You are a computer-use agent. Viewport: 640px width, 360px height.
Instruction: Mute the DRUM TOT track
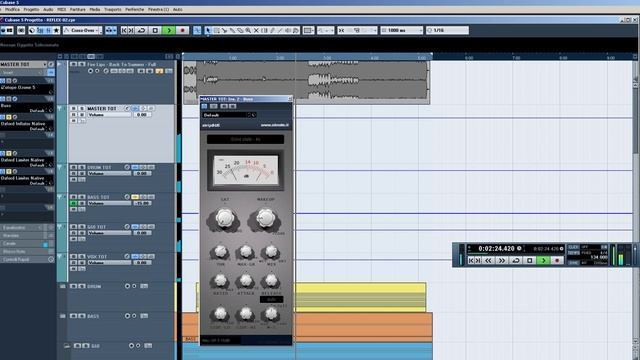click(x=73, y=167)
